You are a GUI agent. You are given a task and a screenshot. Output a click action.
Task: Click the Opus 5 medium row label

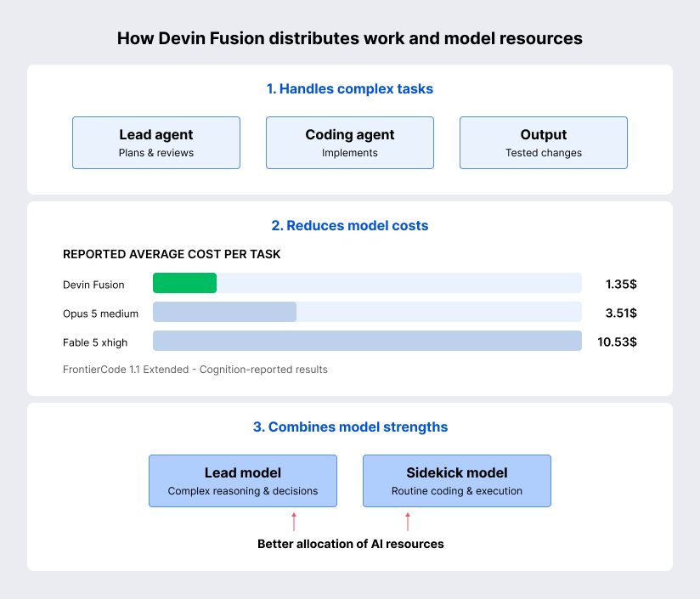point(100,314)
